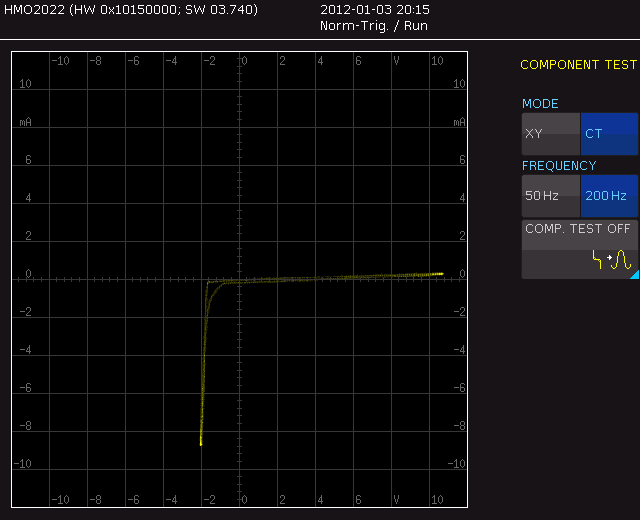Select XY mode
Image resolution: width=640 pixels, height=520 pixels.
[551, 134]
